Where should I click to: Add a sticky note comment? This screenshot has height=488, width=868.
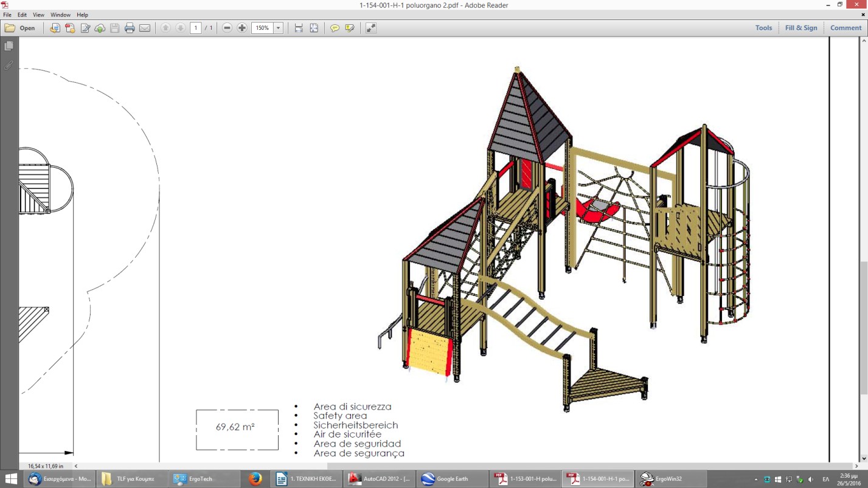tap(335, 28)
